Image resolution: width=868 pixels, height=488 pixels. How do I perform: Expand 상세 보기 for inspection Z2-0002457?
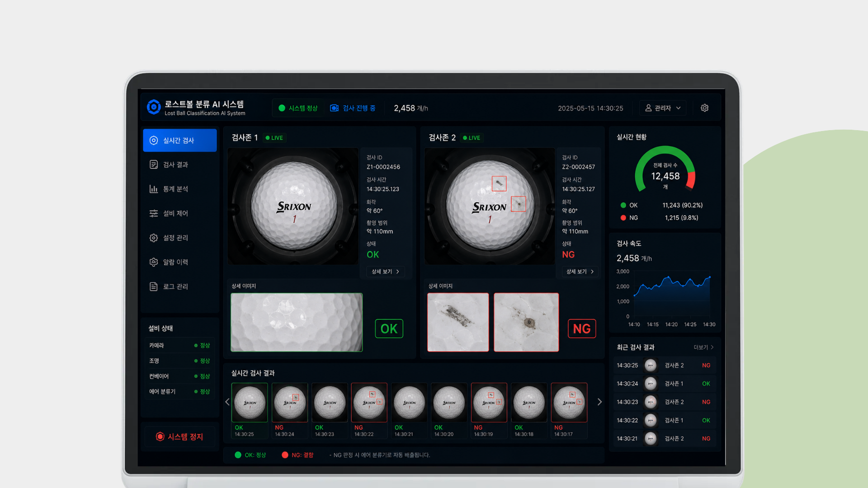[580, 272]
